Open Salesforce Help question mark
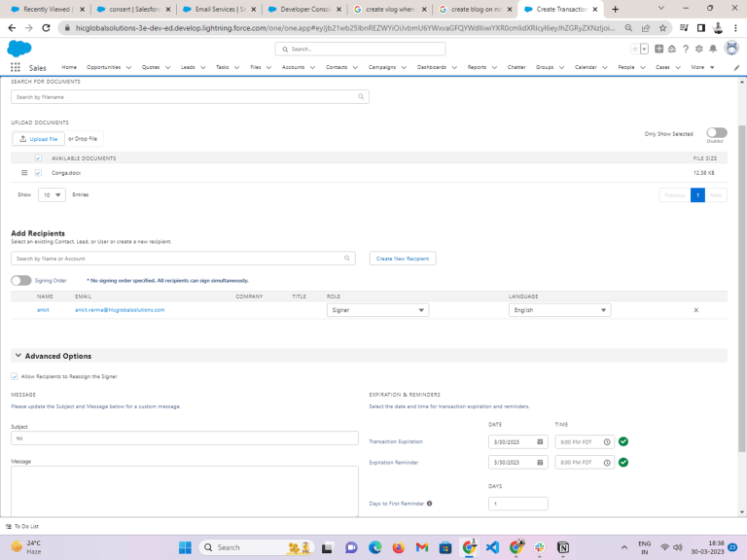Image resolution: width=747 pixels, height=560 pixels. [x=686, y=49]
